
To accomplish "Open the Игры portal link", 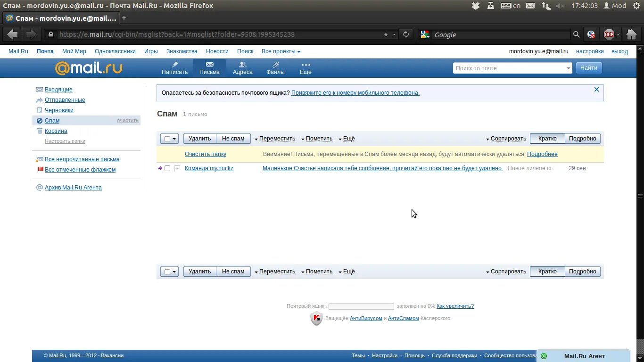I will pos(151,51).
